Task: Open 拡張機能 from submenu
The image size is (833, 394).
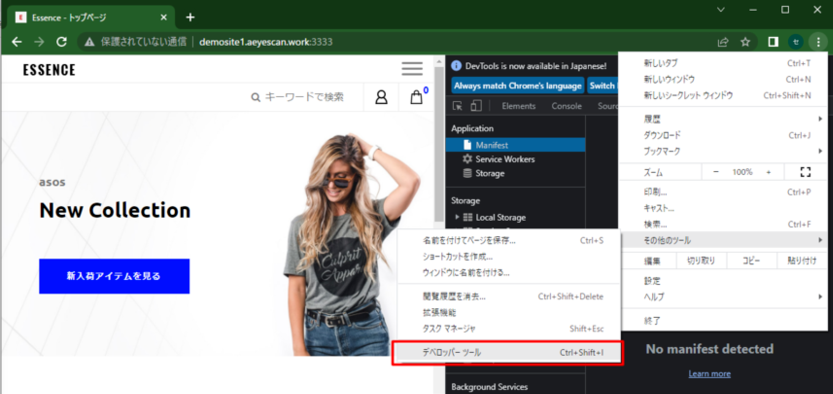Action: [509, 313]
